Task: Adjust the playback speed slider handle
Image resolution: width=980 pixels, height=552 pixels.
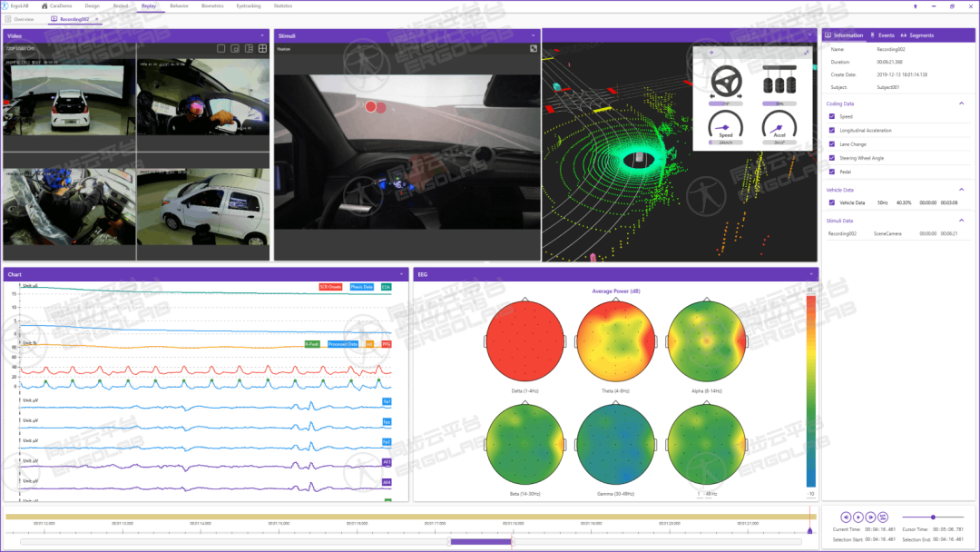Action: (x=933, y=517)
